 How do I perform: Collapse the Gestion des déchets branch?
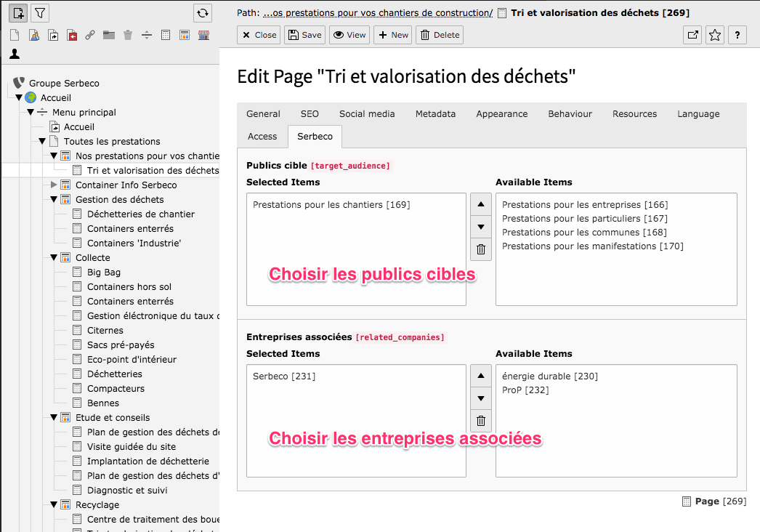pos(54,199)
